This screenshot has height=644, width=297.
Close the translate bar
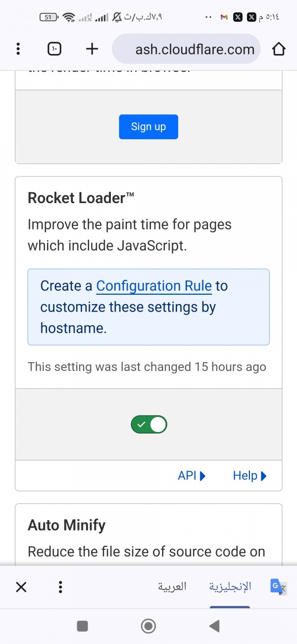click(x=21, y=587)
